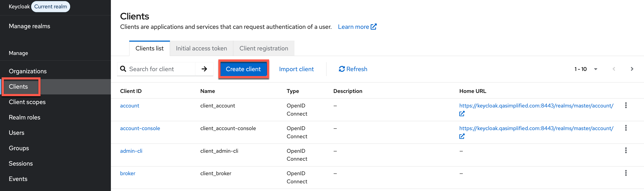
Task: Click the Create client button
Action: [x=243, y=69]
